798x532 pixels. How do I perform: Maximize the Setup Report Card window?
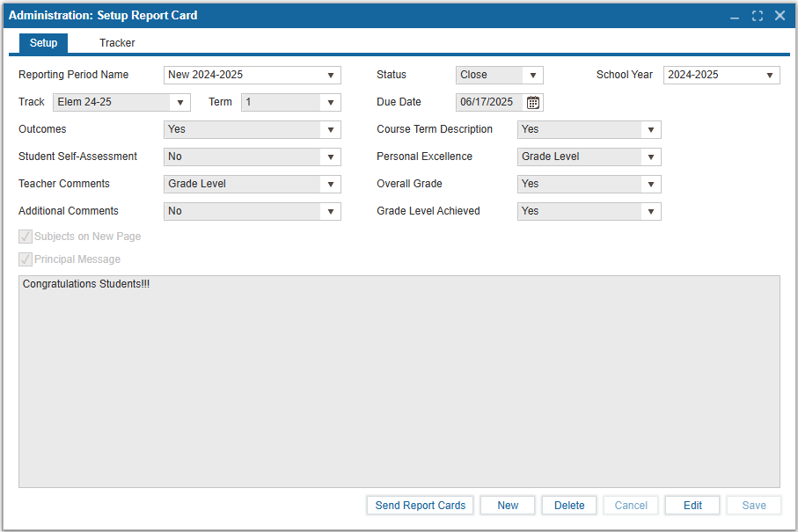pos(757,16)
